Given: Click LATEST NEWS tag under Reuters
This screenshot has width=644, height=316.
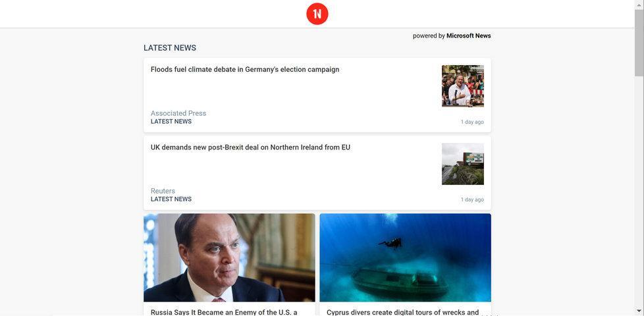Looking at the screenshot, I should pos(171,199).
